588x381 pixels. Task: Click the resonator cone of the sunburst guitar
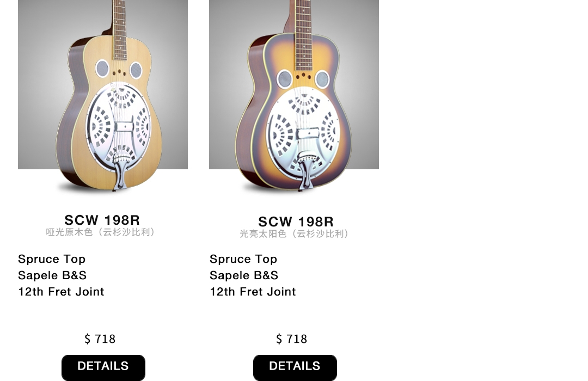[x=303, y=131]
